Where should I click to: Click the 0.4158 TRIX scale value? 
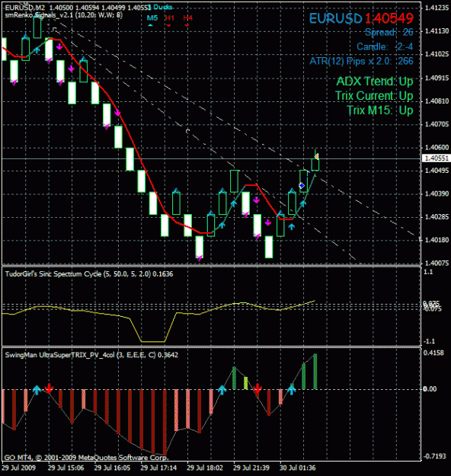[434, 353]
